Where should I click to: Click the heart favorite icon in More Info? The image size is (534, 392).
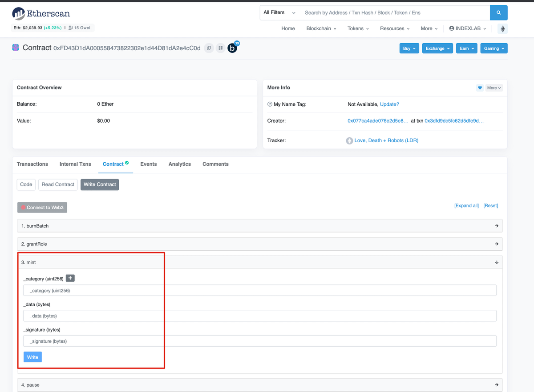click(480, 88)
